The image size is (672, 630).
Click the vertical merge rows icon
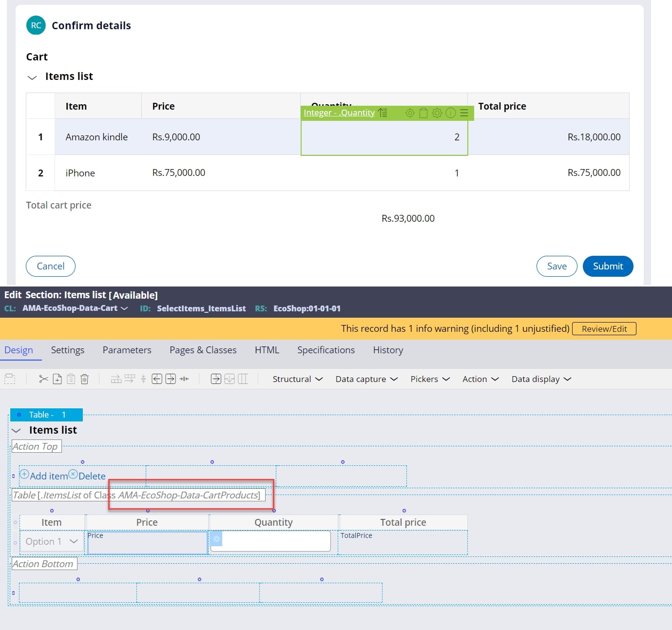tap(143, 379)
